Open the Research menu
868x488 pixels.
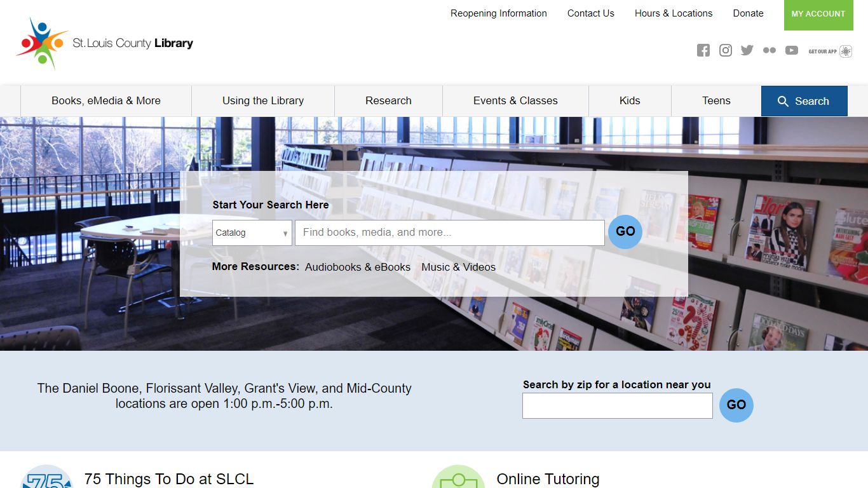(x=388, y=100)
